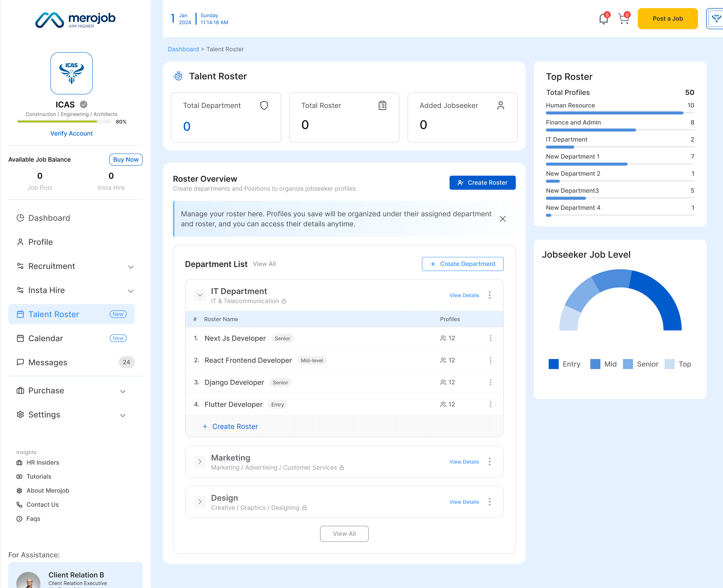Open the Calendar menu item
This screenshot has height=588, width=723.
click(45, 338)
